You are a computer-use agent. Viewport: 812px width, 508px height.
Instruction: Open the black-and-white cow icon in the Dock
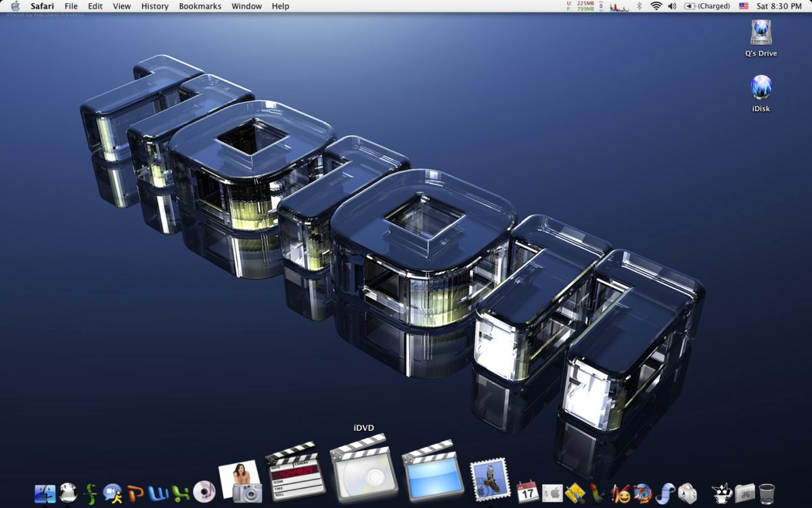[x=722, y=493]
